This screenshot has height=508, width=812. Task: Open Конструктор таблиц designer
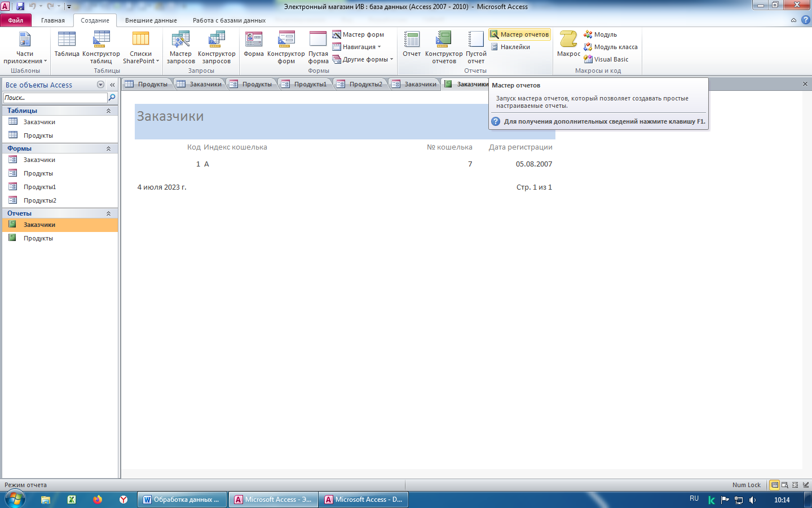[x=101, y=47]
